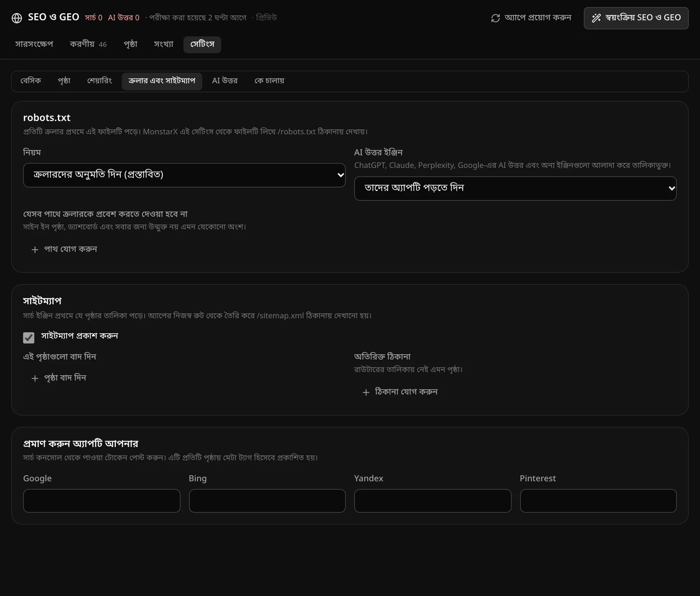Toggle the সাইটম্যাপ প্রকাশ করুন checkbox
This screenshot has height=596, width=700.
click(x=29, y=338)
